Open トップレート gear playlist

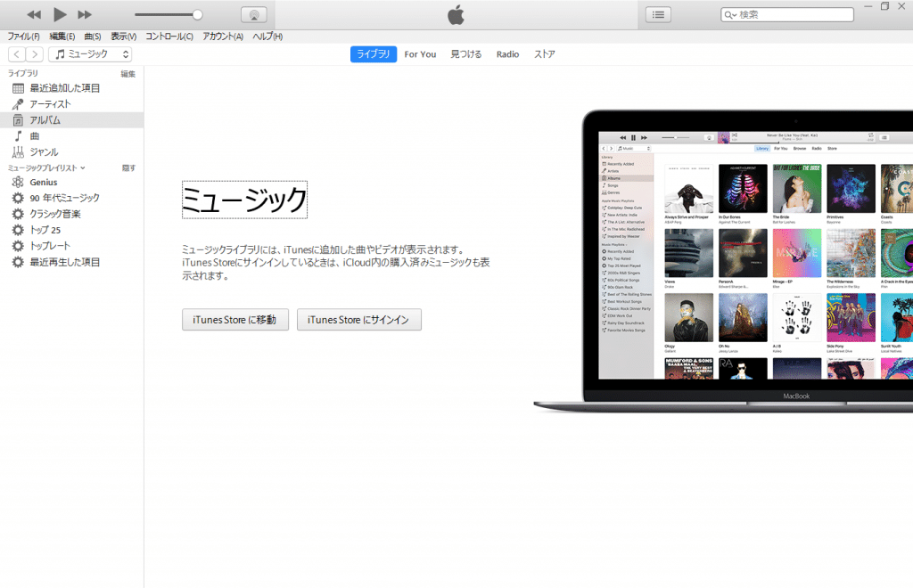[18, 246]
